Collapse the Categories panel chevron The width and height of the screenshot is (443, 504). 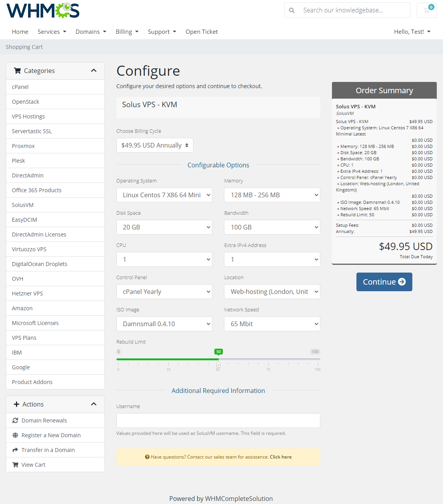pos(94,70)
